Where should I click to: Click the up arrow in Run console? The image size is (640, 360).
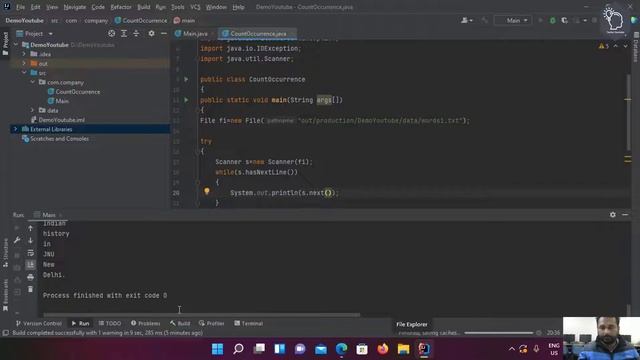[30, 229]
